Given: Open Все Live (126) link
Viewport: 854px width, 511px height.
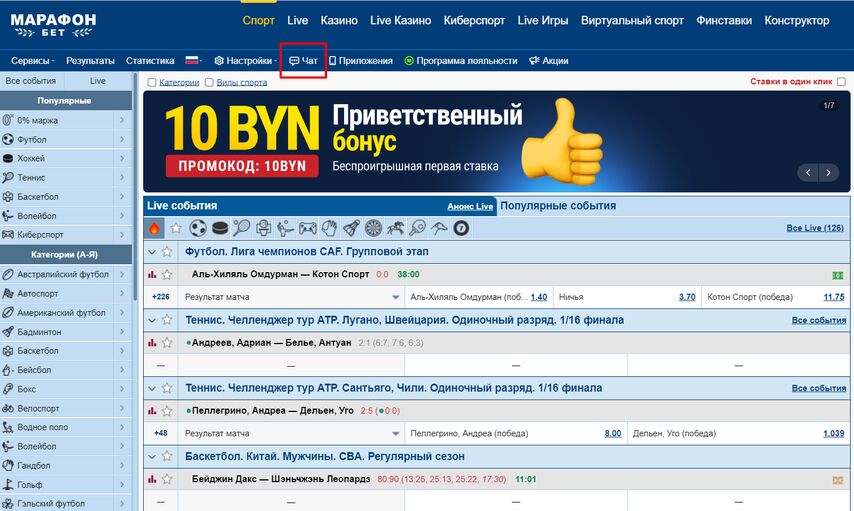Looking at the screenshot, I should (x=815, y=228).
